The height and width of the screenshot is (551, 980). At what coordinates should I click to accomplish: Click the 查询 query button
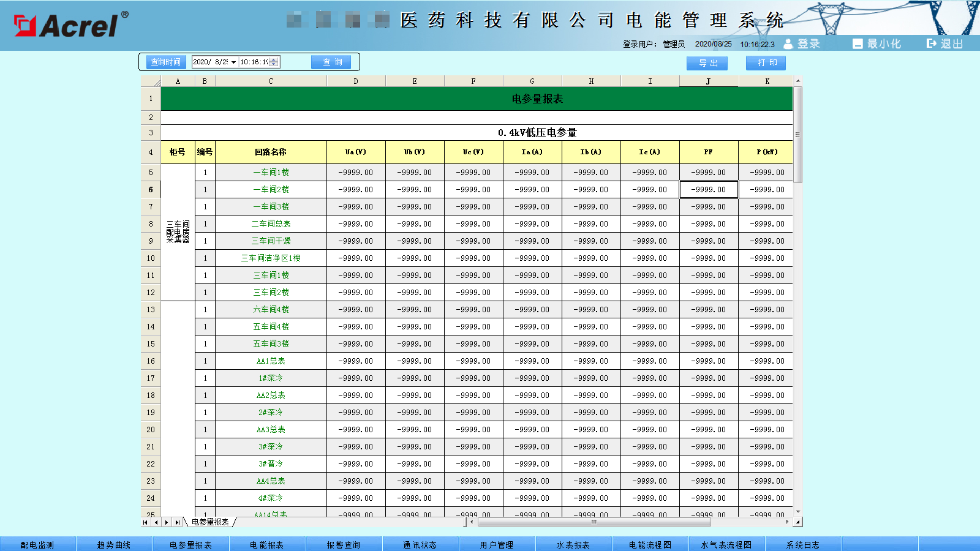(331, 62)
